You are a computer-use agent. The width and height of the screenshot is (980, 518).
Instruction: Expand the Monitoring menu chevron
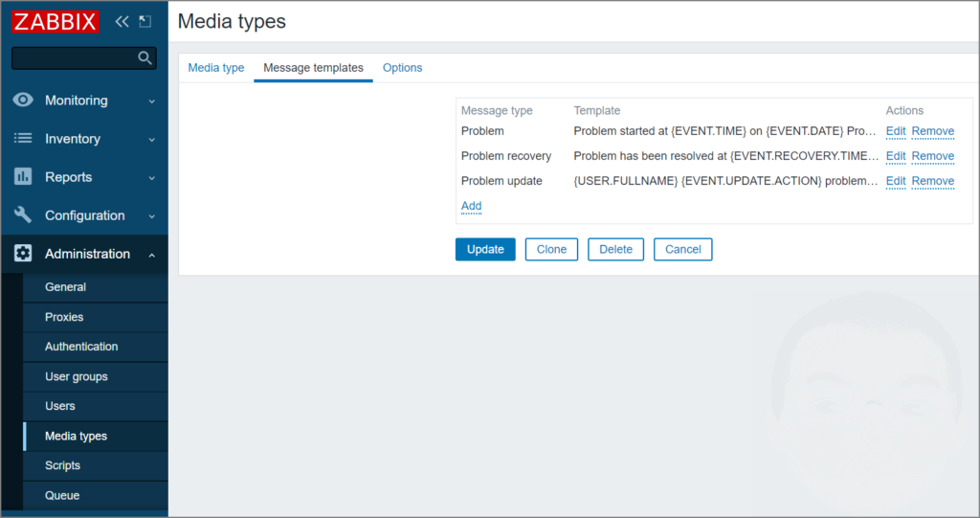152,101
